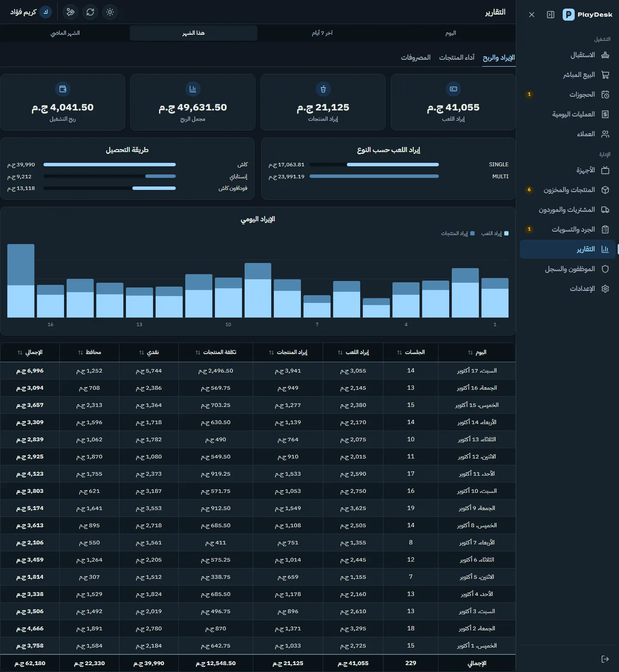Click the shield icon beside الموظفون والسجل
The width and height of the screenshot is (619, 672).
(x=605, y=269)
